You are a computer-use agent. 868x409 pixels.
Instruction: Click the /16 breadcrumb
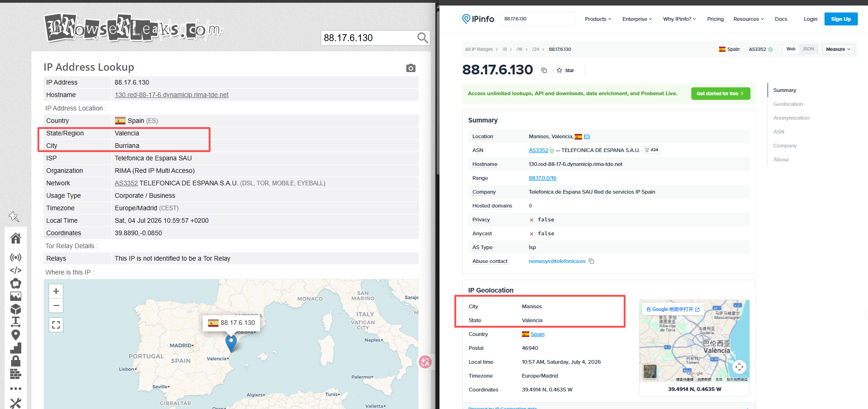[519, 49]
